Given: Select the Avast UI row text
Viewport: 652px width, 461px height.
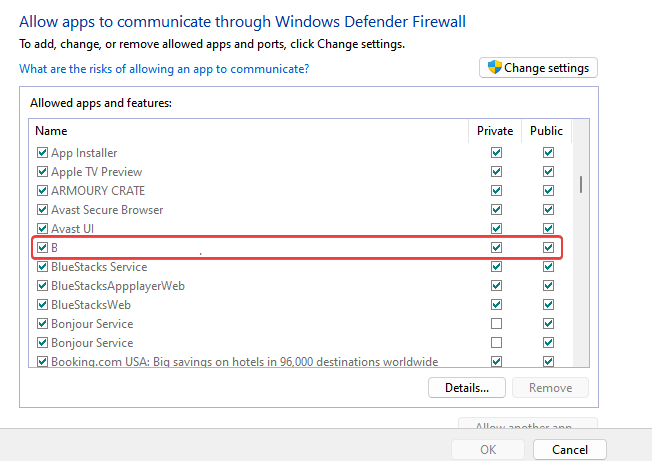Looking at the screenshot, I should pyautogui.click(x=72, y=229).
